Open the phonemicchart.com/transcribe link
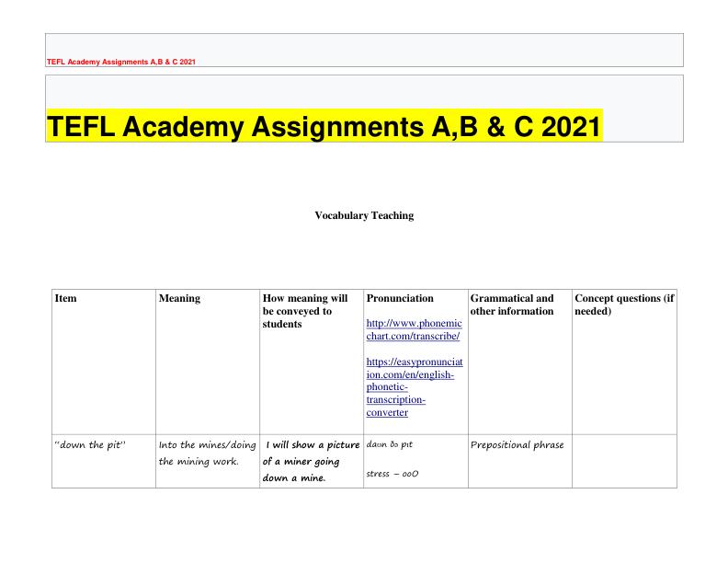This screenshot has width=728, height=563. 414,329
